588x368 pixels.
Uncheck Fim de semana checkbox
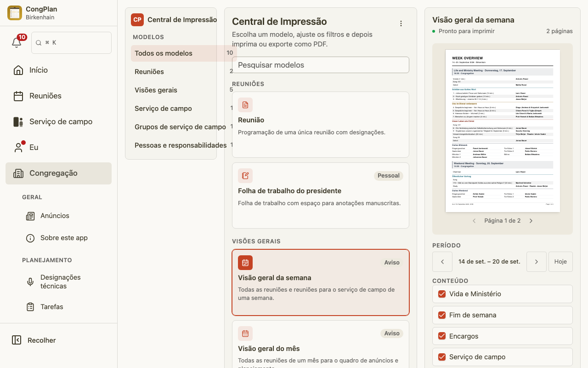coord(442,315)
